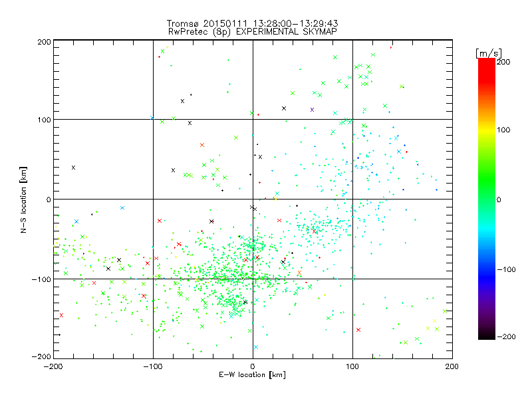Click the '100' tick label on E-W axis

pyautogui.click(x=352, y=366)
